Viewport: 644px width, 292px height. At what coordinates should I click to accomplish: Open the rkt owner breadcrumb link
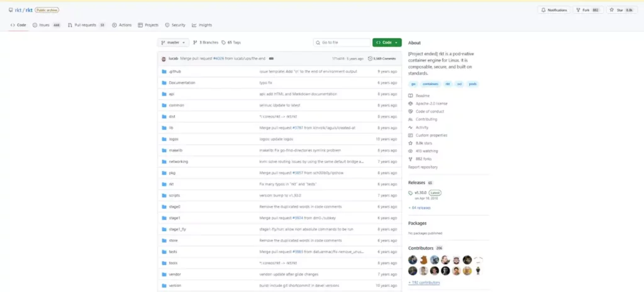click(x=18, y=10)
